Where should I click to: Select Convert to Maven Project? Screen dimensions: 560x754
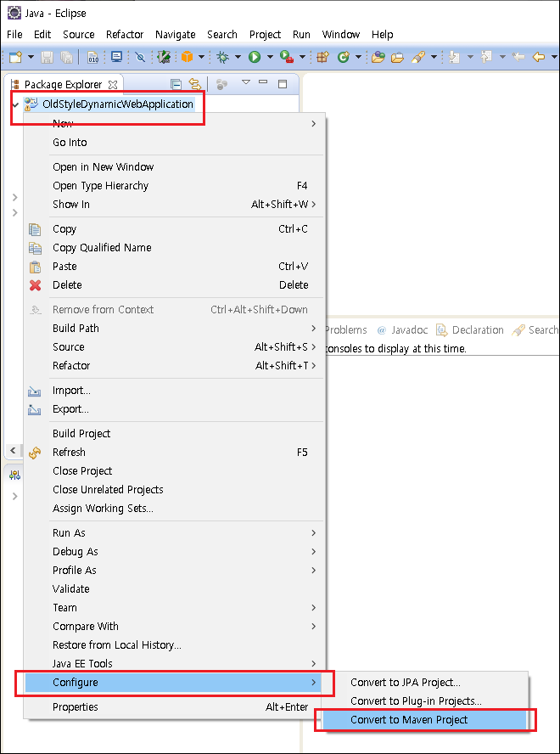point(425,720)
